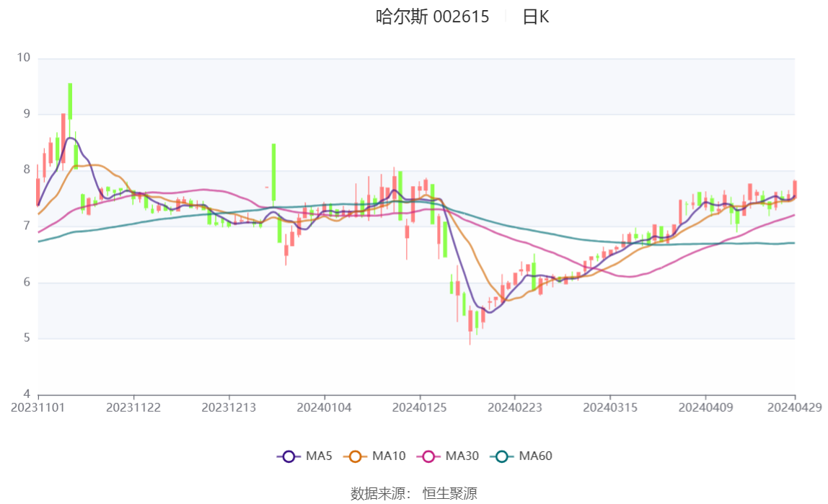Click the 20240223 x-axis date label

coord(515,408)
